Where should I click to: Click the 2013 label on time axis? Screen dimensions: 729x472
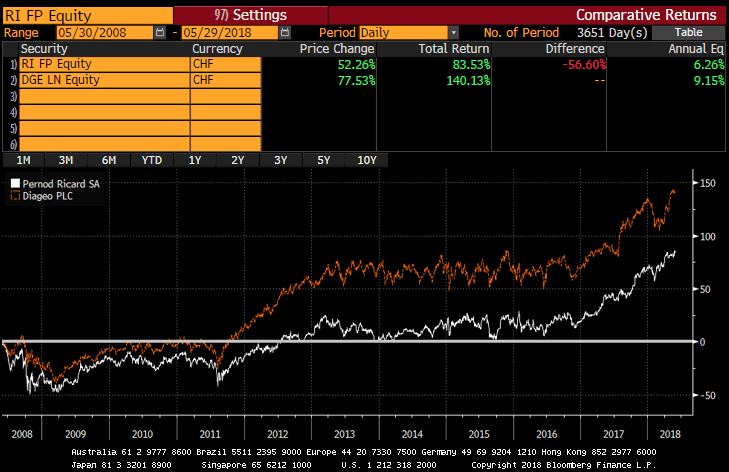[345, 434]
